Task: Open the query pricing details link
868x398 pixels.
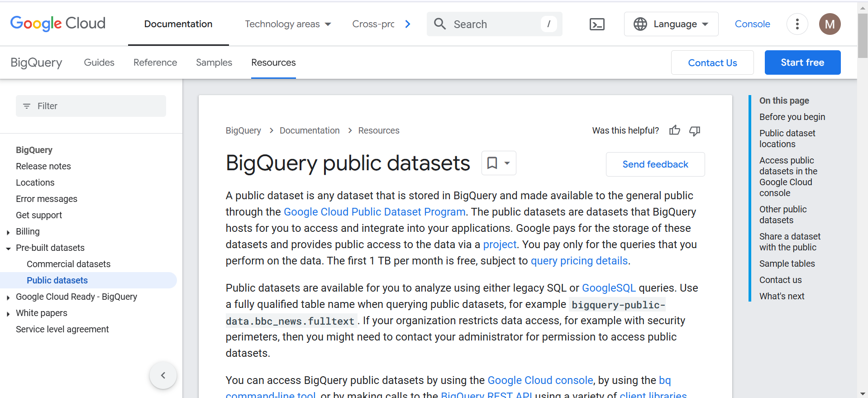Action: pyautogui.click(x=579, y=261)
